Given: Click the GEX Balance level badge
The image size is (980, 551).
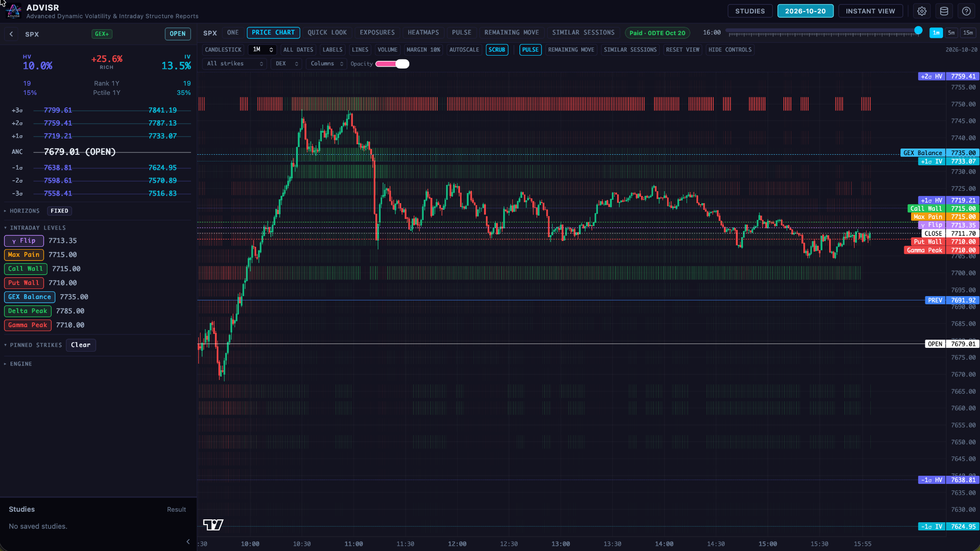Looking at the screenshot, I should pyautogui.click(x=30, y=297).
